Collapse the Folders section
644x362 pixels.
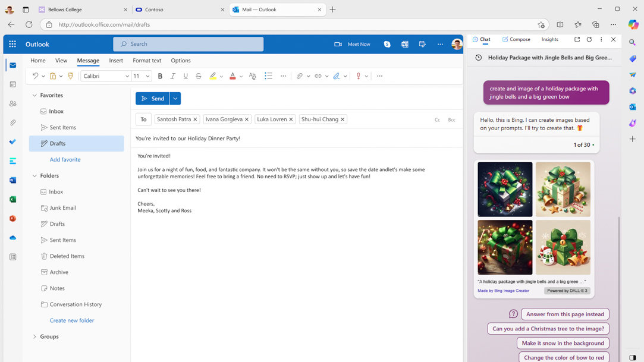click(34, 176)
